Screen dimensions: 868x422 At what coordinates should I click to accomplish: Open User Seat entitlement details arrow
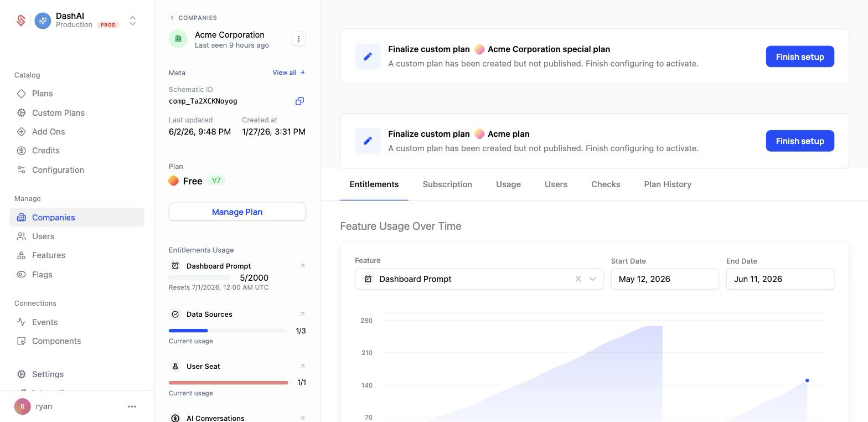click(302, 366)
